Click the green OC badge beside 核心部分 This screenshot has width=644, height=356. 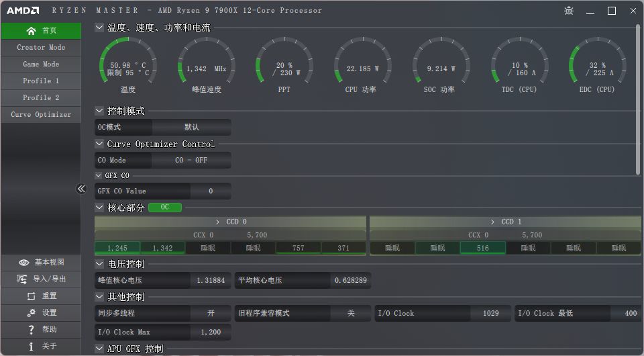165,207
